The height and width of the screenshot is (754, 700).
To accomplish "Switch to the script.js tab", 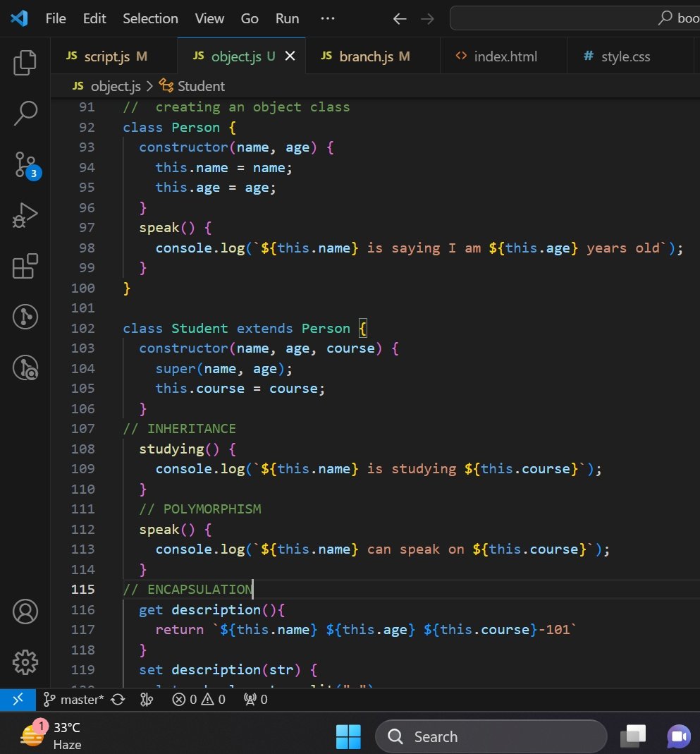I will [114, 56].
